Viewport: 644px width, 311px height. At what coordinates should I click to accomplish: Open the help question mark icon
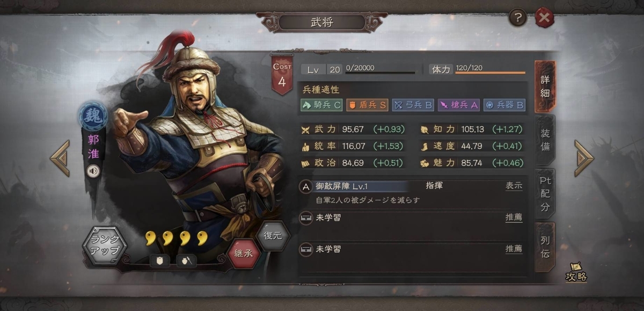pyautogui.click(x=518, y=18)
